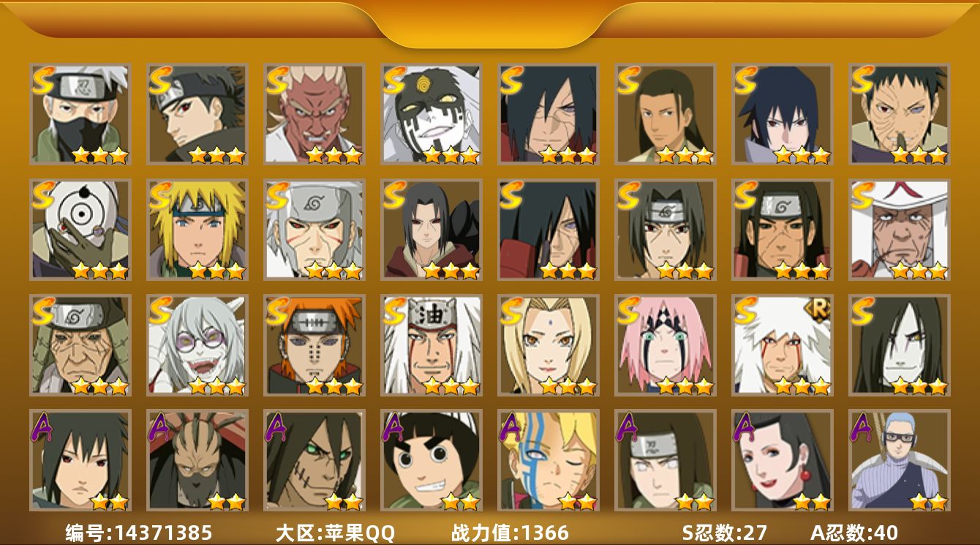The height and width of the screenshot is (545, 980).
Task: Select blonde Boruto with blue face markings
Action: [x=549, y=461]
